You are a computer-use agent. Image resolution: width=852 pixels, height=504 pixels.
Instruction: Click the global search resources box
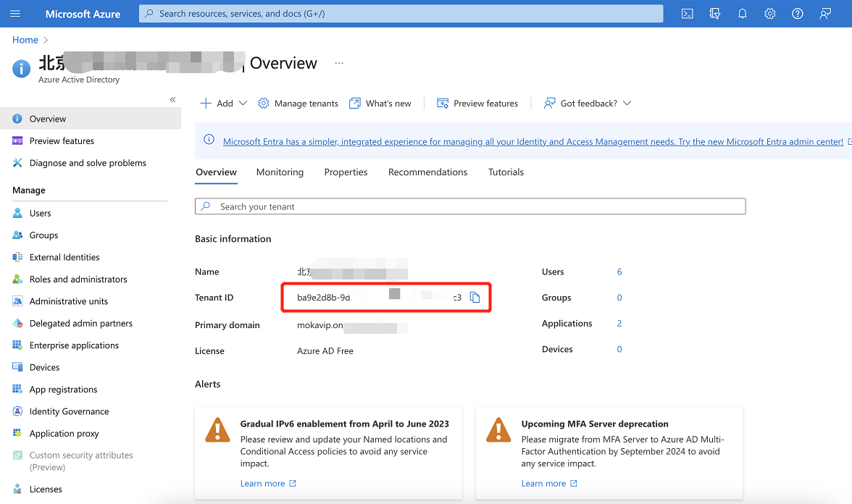click(401, 14)
